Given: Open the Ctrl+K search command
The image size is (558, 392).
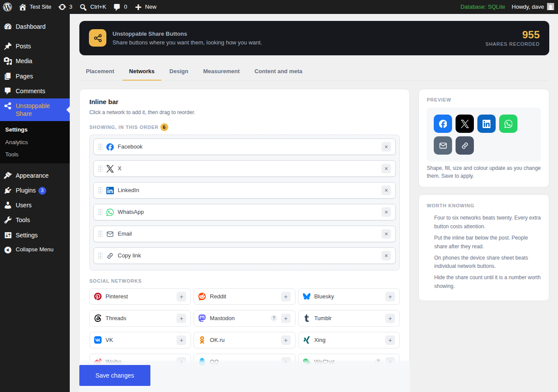Looking at the screenshot, I should coord(93,7).
